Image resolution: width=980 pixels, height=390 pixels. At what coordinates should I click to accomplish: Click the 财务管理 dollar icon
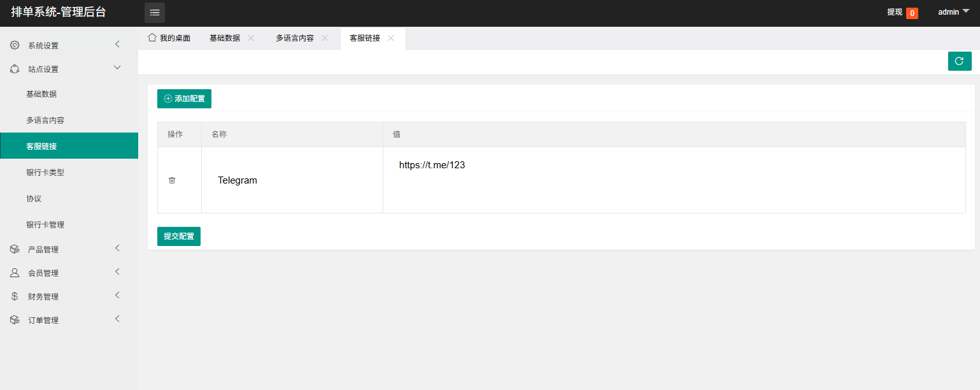(15, 296)
